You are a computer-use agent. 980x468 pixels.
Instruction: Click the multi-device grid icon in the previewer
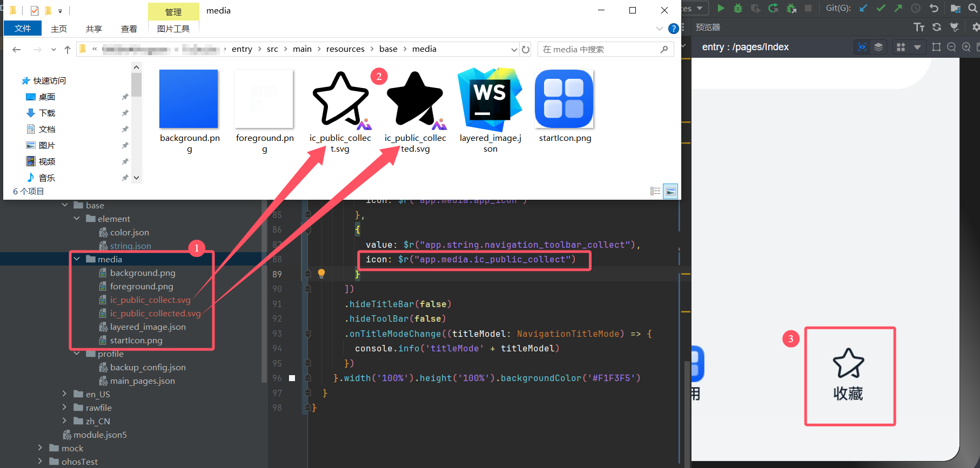click(901, 47)
